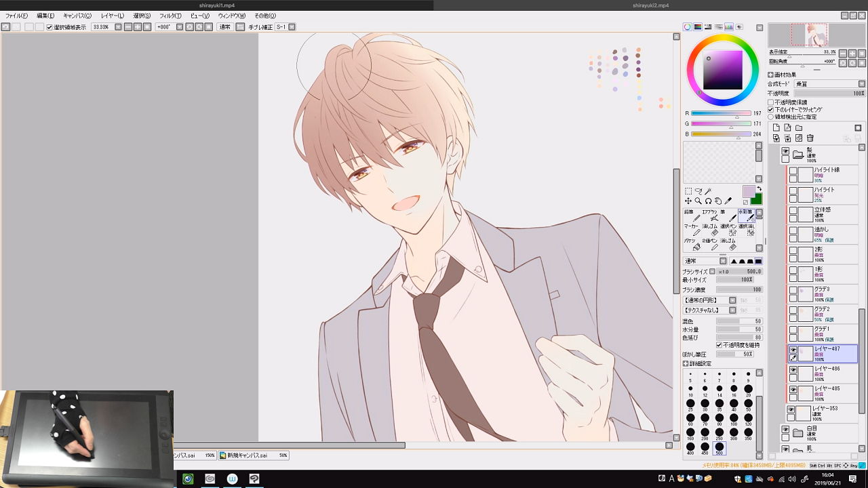This screenshot has height=488, width=868.
Task: Choose the magic wand selection tool
Action: coord(708,192)
